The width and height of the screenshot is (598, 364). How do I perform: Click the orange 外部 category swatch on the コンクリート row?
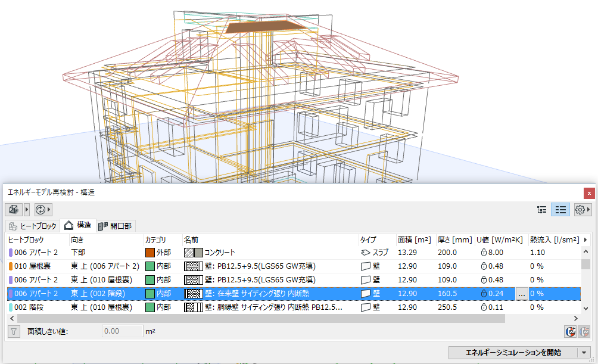point(150,253)
